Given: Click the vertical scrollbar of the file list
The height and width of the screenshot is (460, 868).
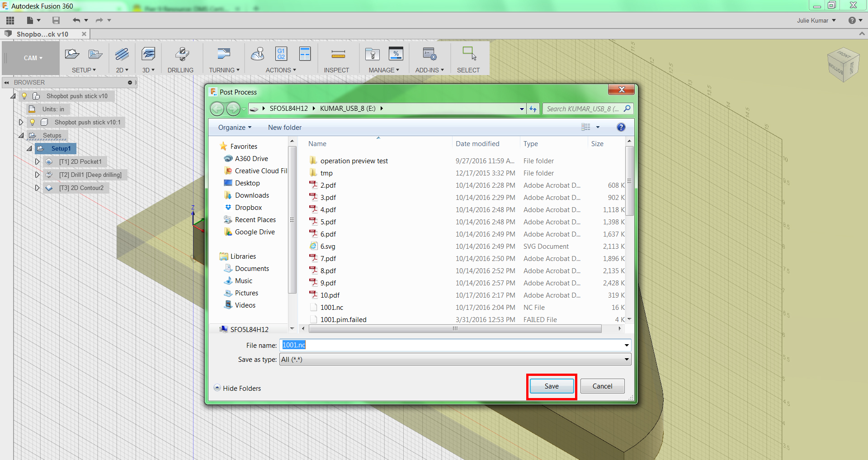Looking at the screenshot, I should click(x=629, y=181).
